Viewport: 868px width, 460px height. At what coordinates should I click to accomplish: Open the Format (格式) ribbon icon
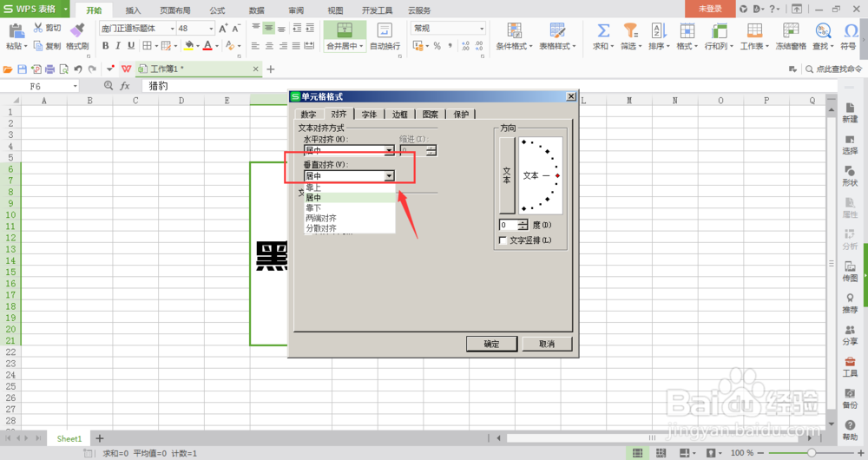tap(687, 31)
